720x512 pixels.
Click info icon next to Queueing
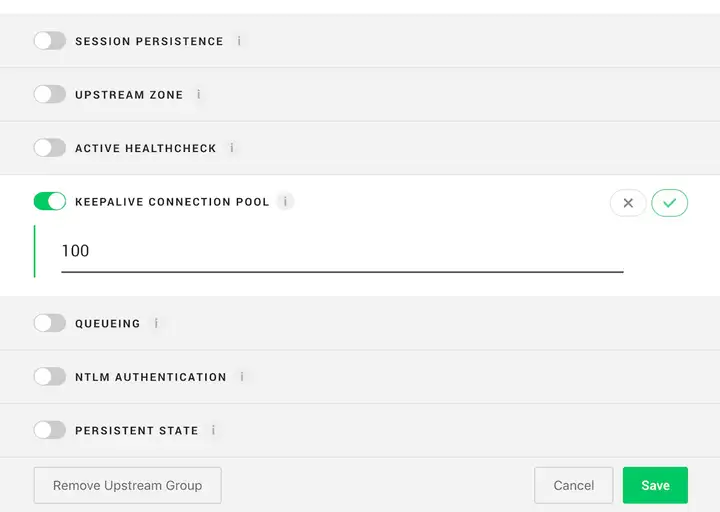156,324
